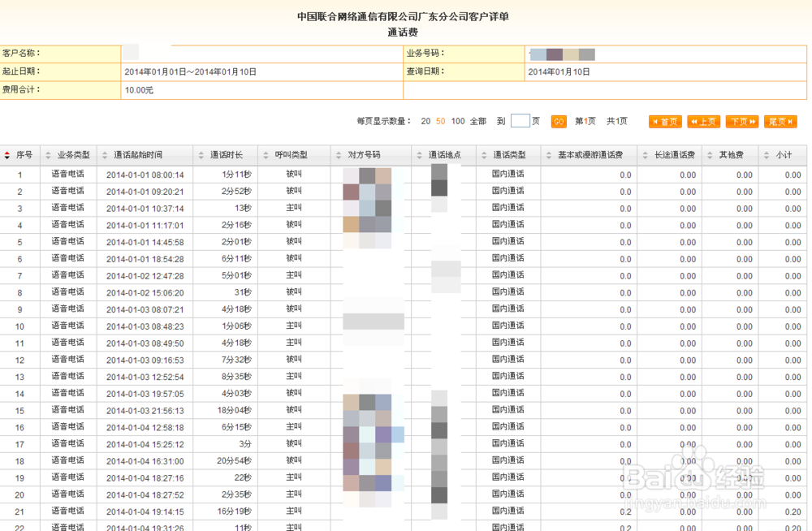Focus the page number input field

click(x=520, y=121)
